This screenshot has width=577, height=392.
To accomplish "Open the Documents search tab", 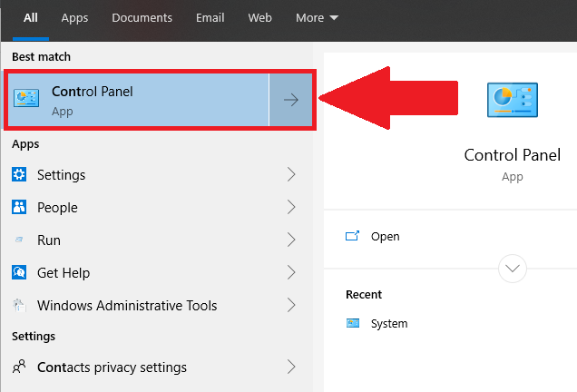I will point(142,17).
